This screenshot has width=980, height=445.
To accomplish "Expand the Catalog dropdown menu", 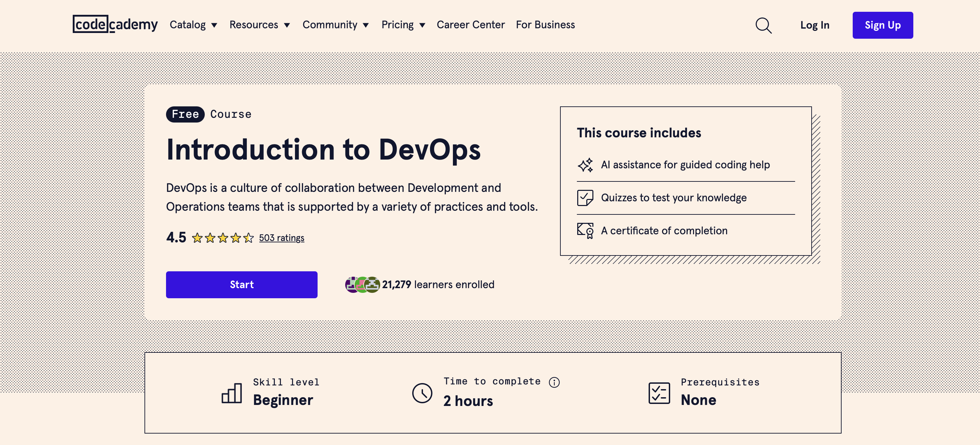I will (193, 25).
